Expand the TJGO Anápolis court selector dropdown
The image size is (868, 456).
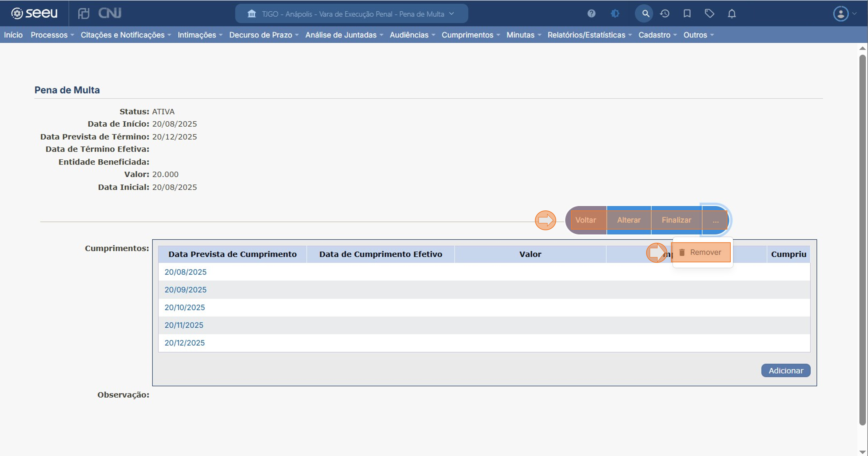[352, 14]
